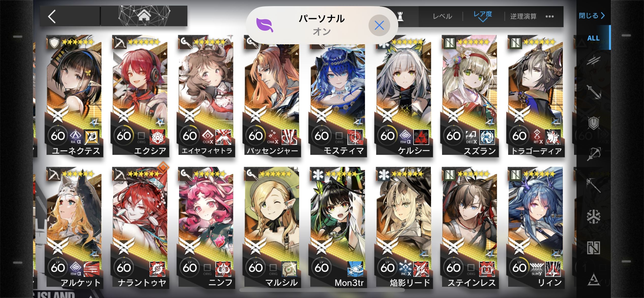Tap the bottom horizontal scroll bar
The image size is (644, 298).
322,290
